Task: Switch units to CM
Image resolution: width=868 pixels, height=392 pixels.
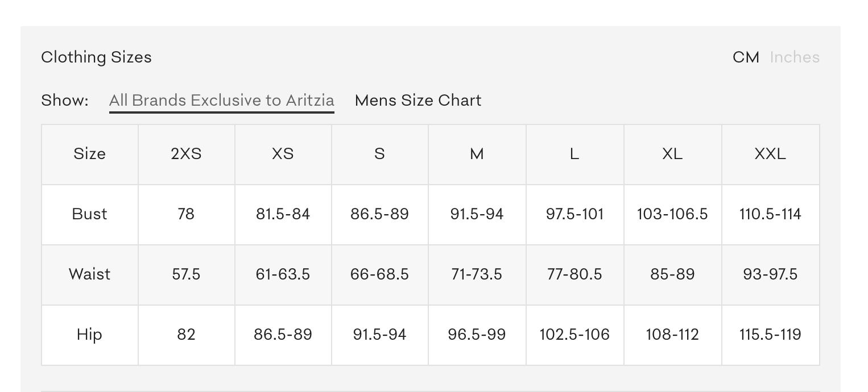Action: (x=745, y=57)
